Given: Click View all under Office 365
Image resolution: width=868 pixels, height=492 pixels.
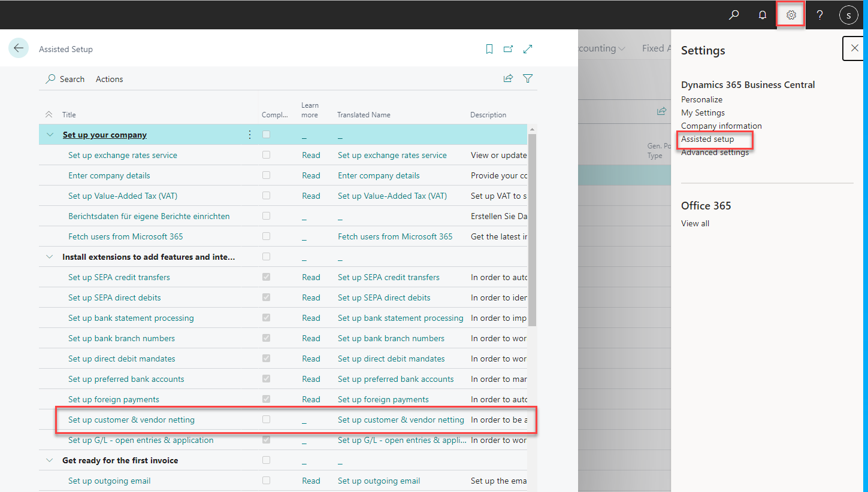Looking at the screenshot, I should 695,223.
